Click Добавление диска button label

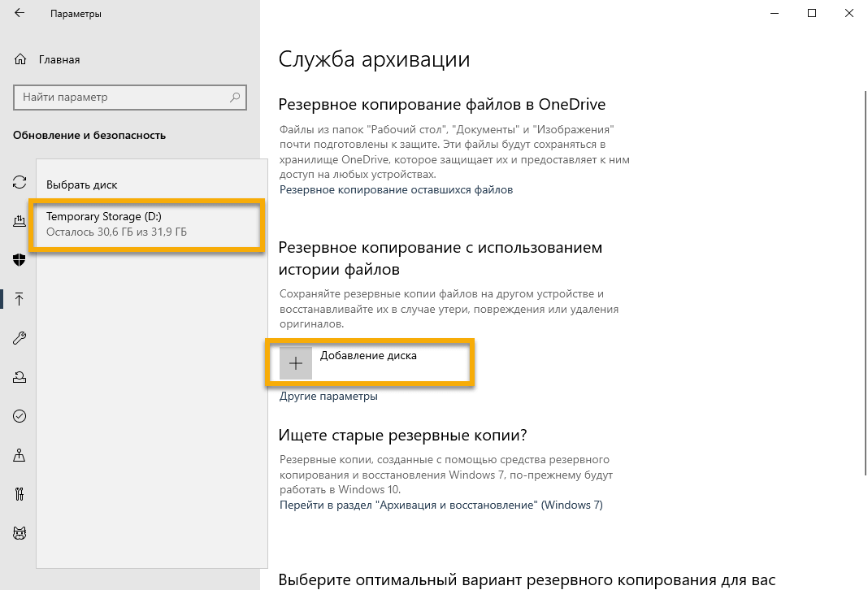click(x=368, y=356)
